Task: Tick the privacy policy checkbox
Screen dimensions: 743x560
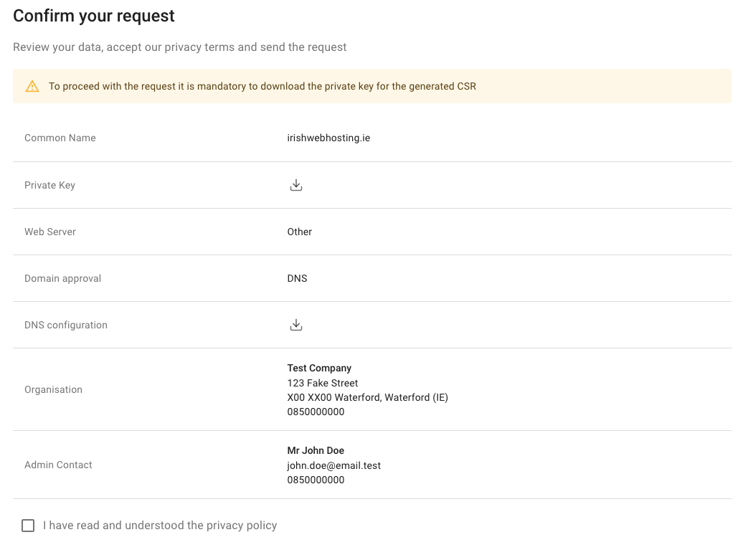Action: coord(28,526)
